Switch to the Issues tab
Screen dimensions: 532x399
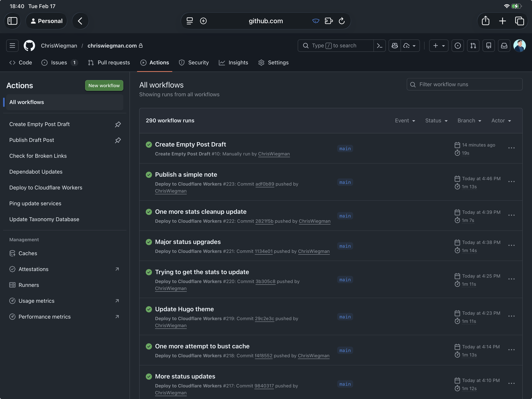59,62
